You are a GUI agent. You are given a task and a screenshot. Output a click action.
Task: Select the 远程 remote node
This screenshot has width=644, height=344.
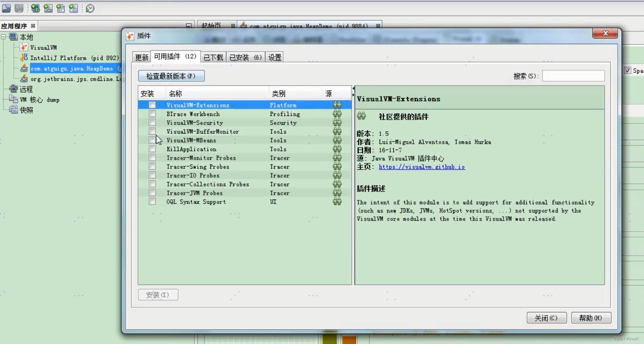pos(22,89)
